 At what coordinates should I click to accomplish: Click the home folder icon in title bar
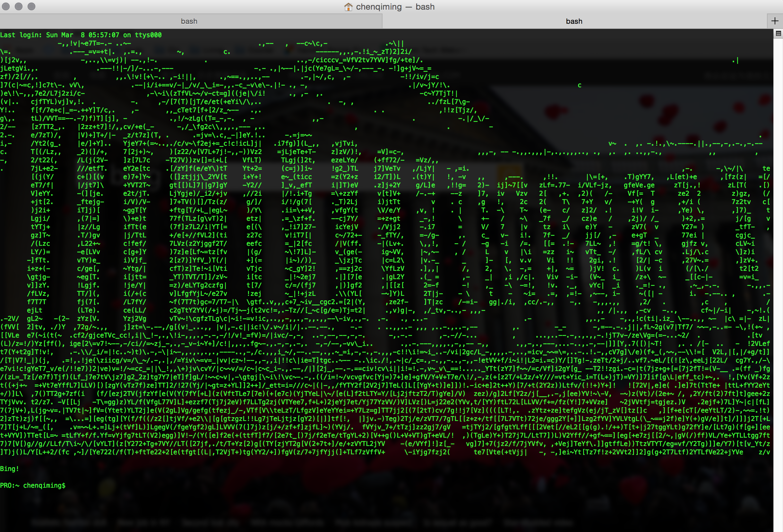(348, 7)
